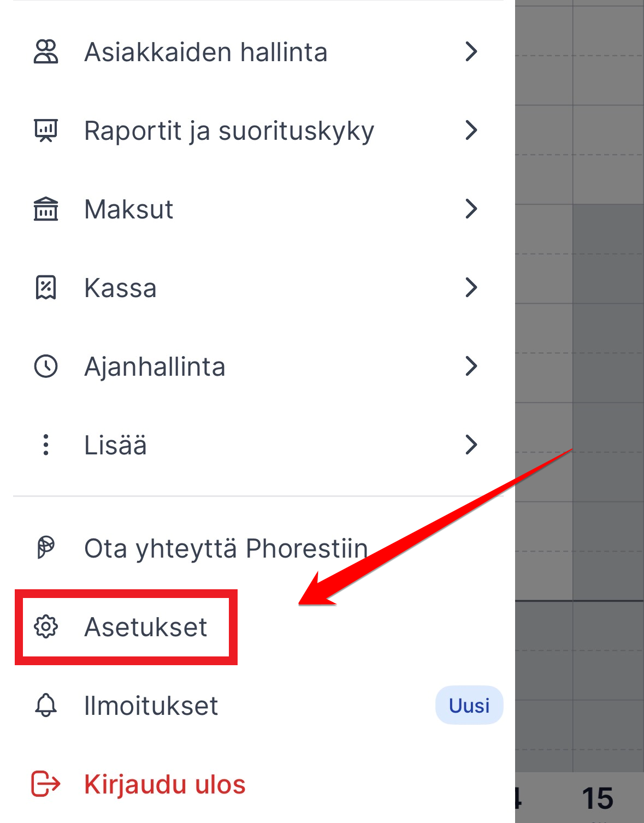644x823 pixels.
Task: Expand the Ajanhallinta submenu chevron
Action: coord(471,366)
